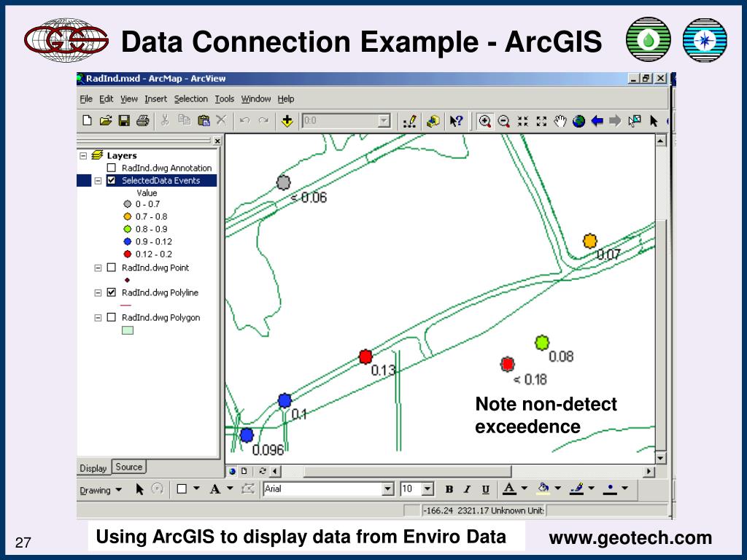Select the Select Features tool

point(635,121)
